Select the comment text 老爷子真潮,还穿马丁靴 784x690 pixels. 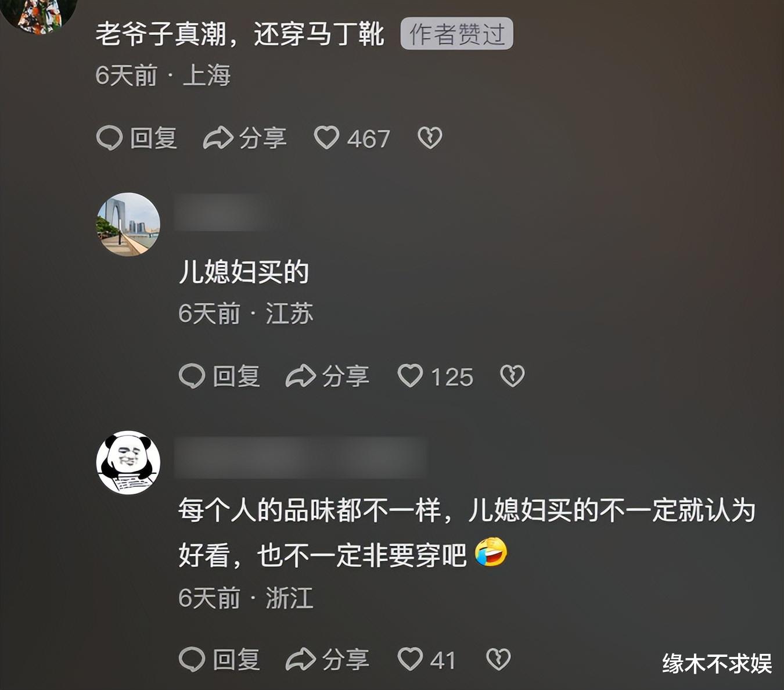point(240,34)
